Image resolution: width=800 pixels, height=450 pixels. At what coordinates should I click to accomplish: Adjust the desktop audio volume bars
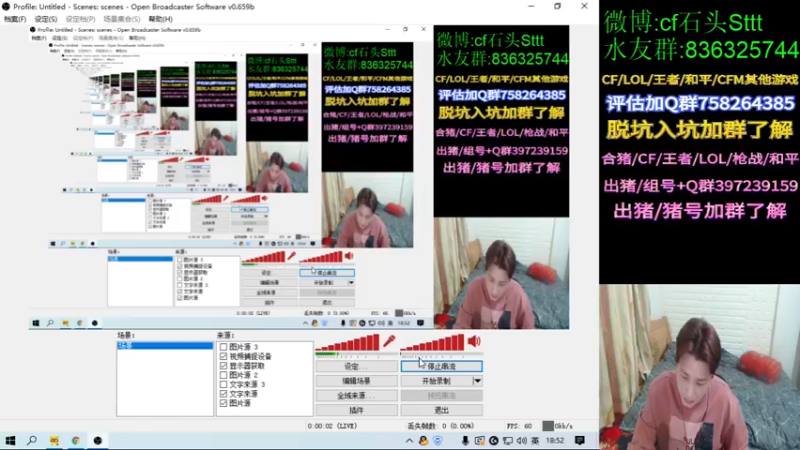[433, 342]
